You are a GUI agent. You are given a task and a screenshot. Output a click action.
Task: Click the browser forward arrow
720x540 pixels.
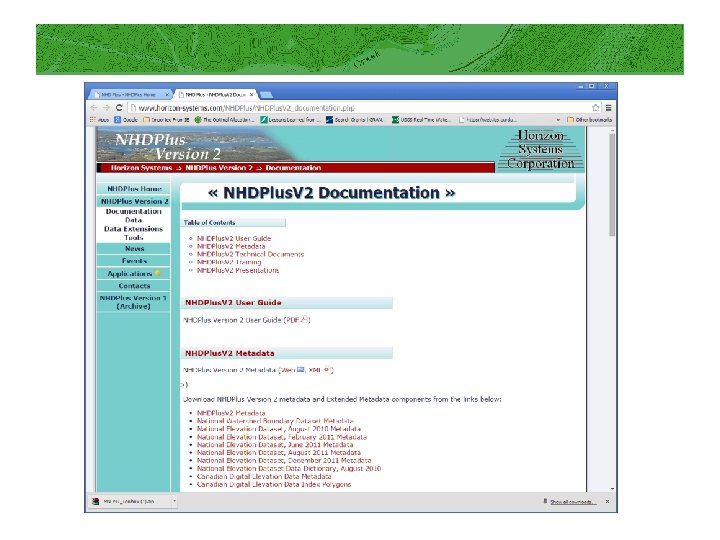click(106, 108)
